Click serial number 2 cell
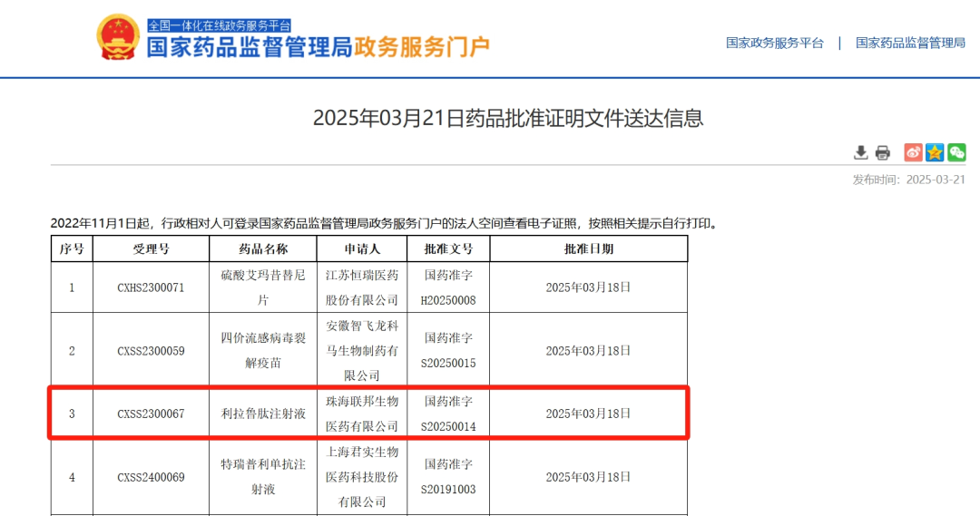Image resolution: width=980 pixels, height=516 pixels. tap(72, 351)
